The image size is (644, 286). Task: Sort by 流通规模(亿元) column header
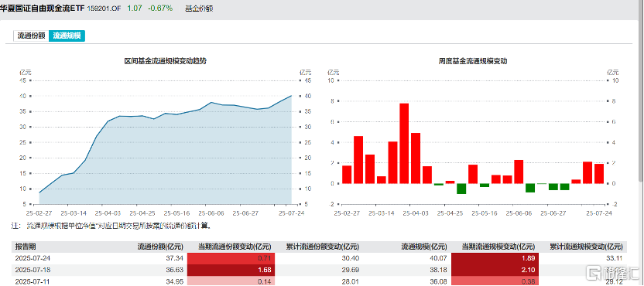click(x=424, y=247)
